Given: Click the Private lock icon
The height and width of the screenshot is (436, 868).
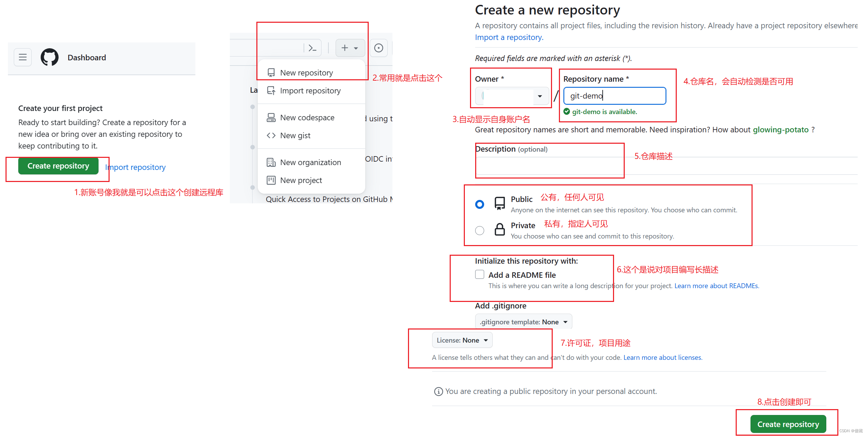Looking at the screenshot, I should pyautogui.click(x=500, y=229).
